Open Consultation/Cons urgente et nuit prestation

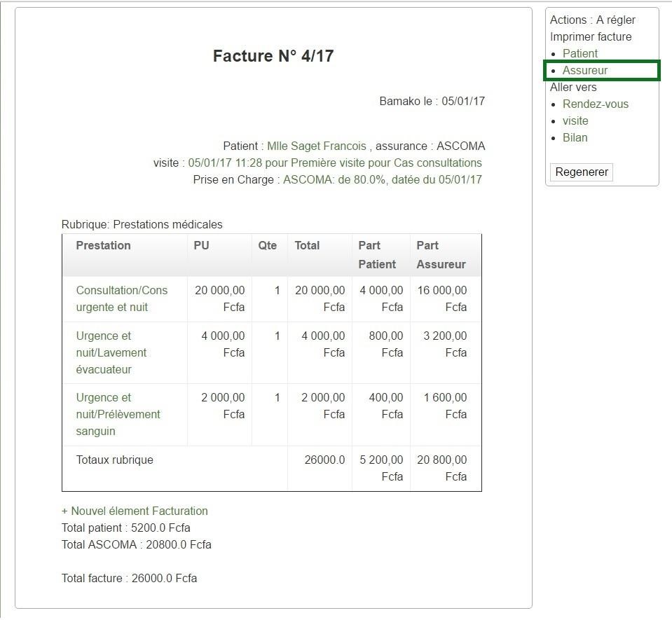pos(122,298)
